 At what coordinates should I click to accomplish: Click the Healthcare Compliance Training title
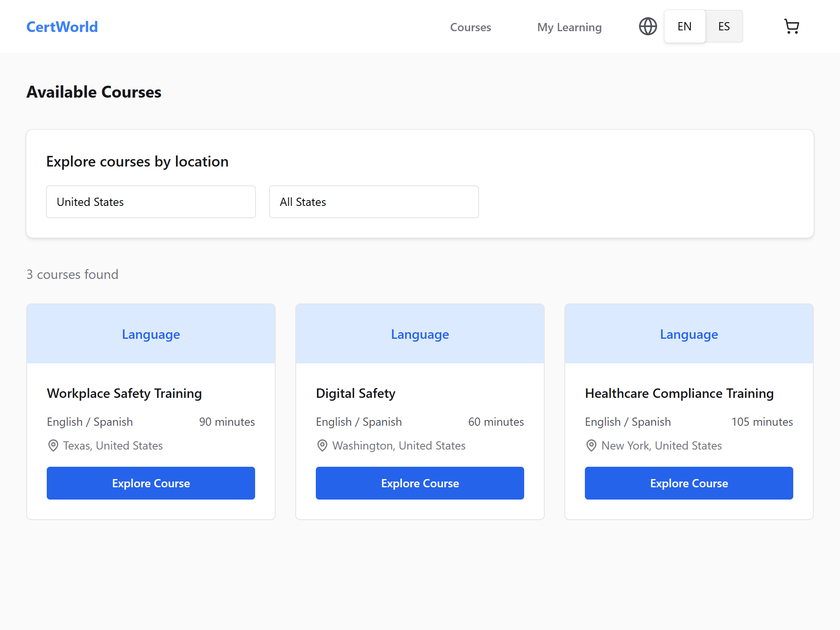click(679, 393)
